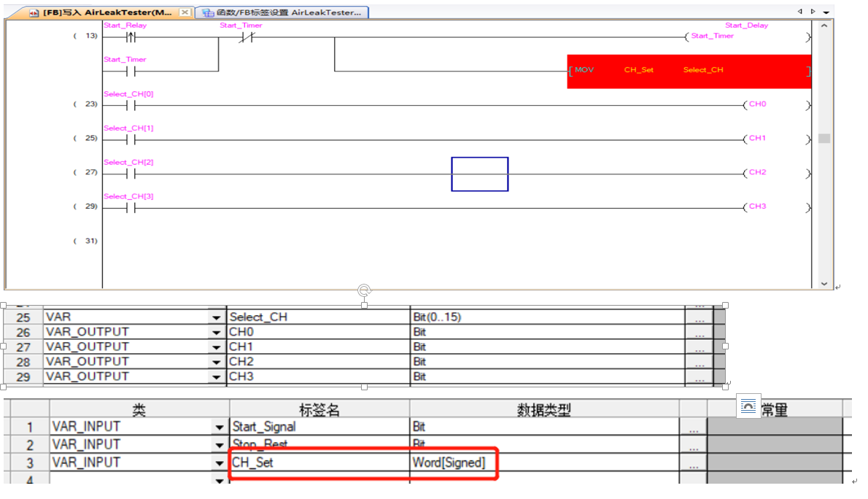The height and width of the screenshot is (499, 868).
Task: Open the tab list dropdown arrow
Action: [x=826, y=12]
